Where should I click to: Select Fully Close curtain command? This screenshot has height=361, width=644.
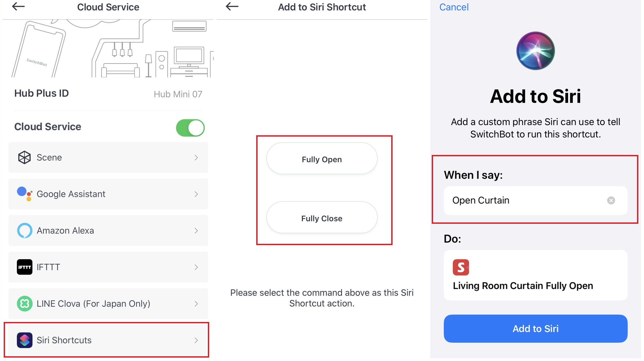click(321, 218)
